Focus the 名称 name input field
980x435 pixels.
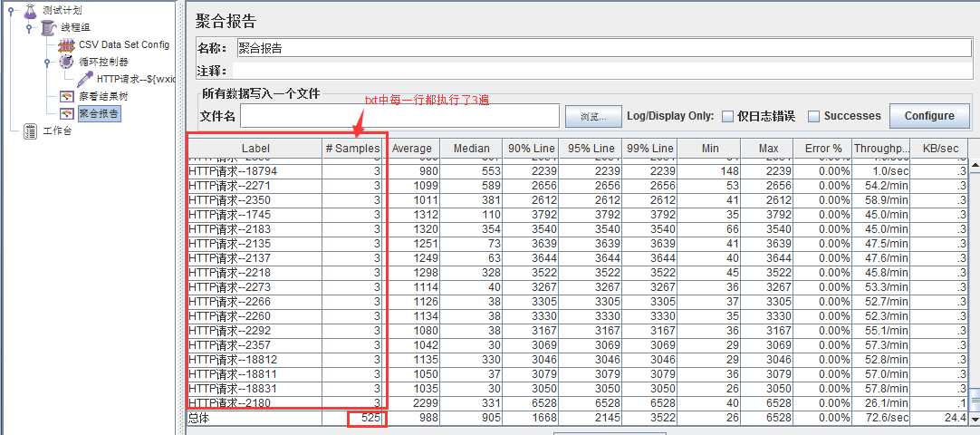pyautogui.click(x=604, y=48)
